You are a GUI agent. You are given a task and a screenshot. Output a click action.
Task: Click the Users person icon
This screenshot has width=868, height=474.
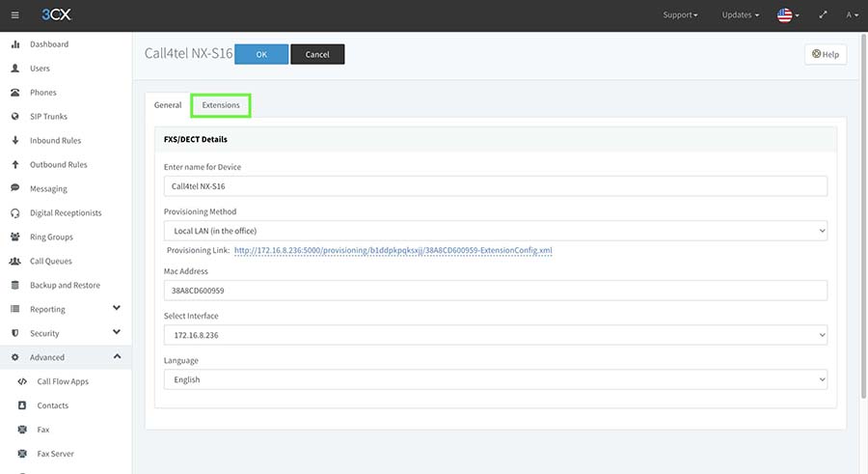(x=15, y=69)
